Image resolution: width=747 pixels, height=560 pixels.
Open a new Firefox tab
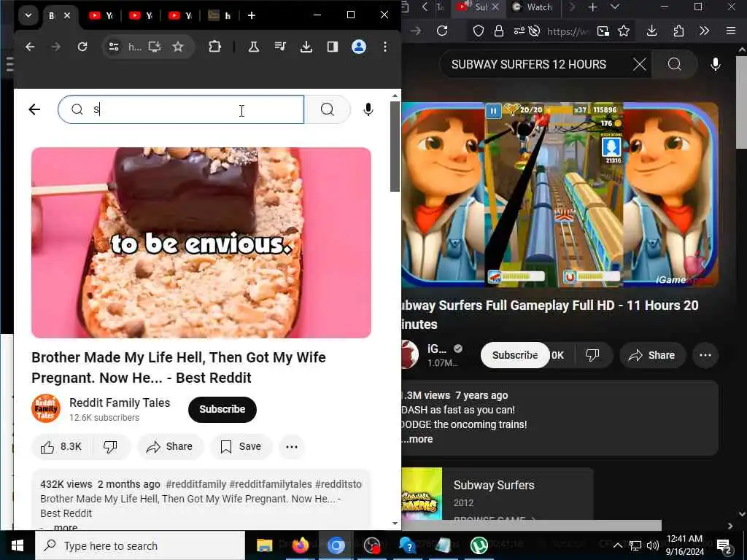(592, 7)
